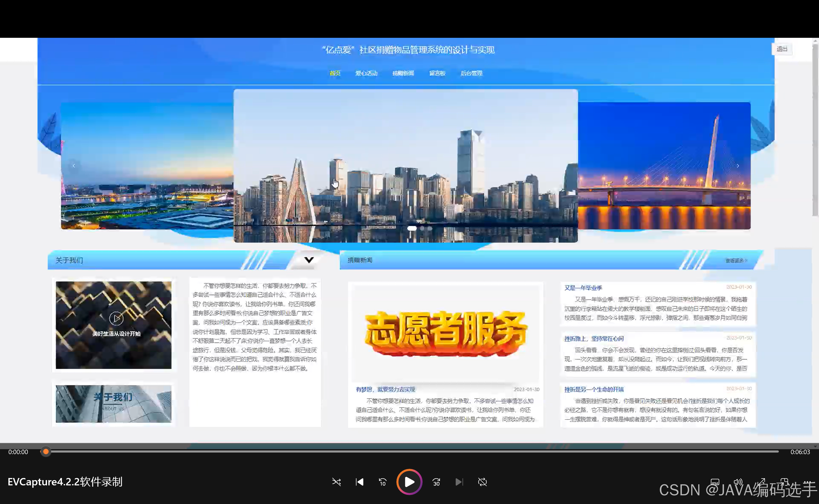This screenshot has height=504, width=819.
Task: Toggle shuffle in the media player
Action: click(x=336, y=482)
